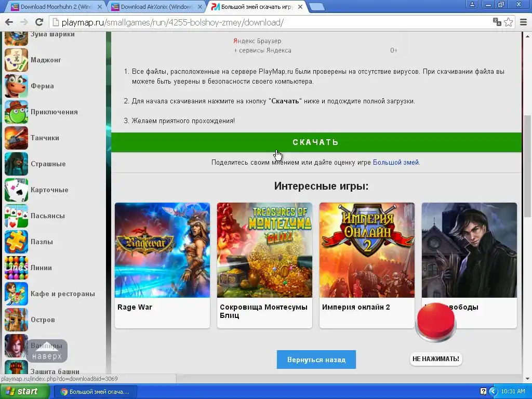532x399 pixels.
Task: Reload the page with refresh icon
Action: pyautogui.click(x=39, y=22)
